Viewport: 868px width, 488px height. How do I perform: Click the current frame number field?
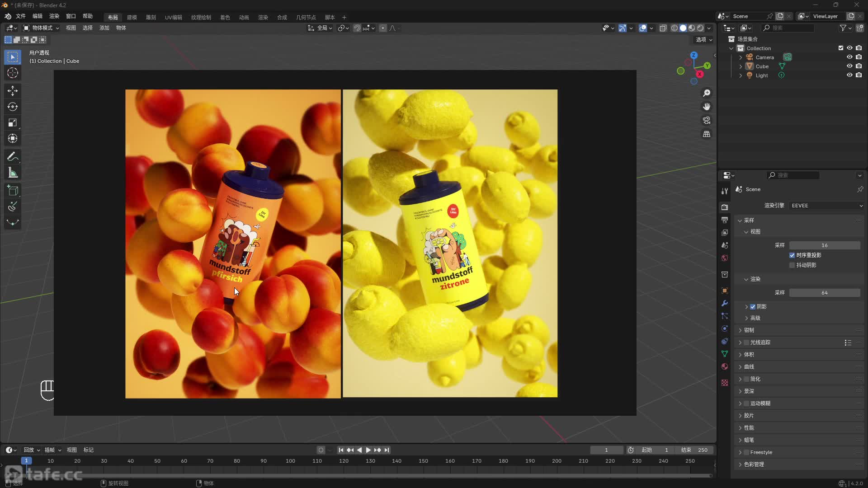click(607, 450)
